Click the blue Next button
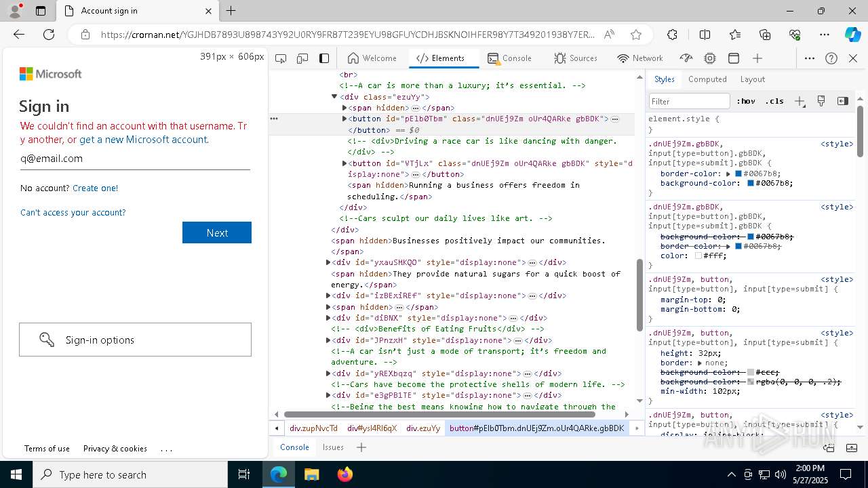 click(217, 232)
